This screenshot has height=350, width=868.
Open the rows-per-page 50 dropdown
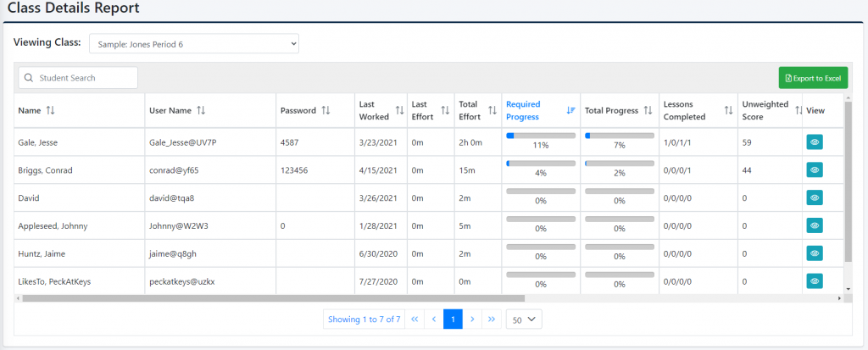click(x=524, y=319)
